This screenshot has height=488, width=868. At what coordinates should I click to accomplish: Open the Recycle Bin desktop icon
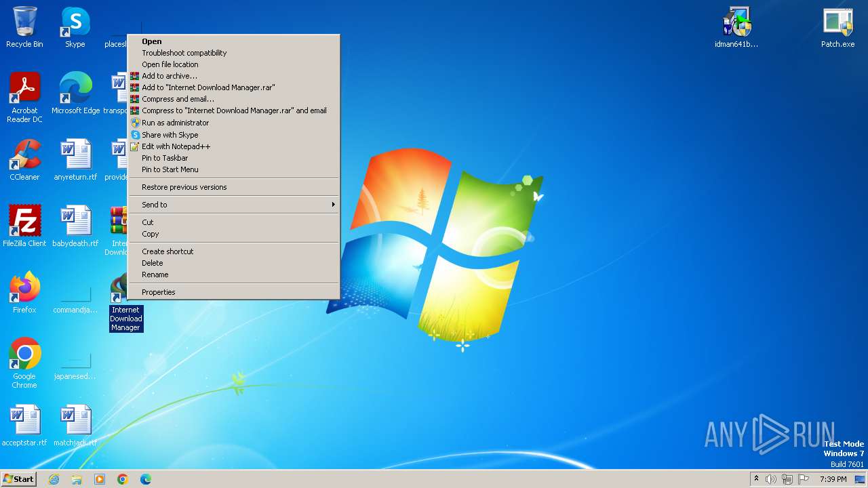pos(24,27)
